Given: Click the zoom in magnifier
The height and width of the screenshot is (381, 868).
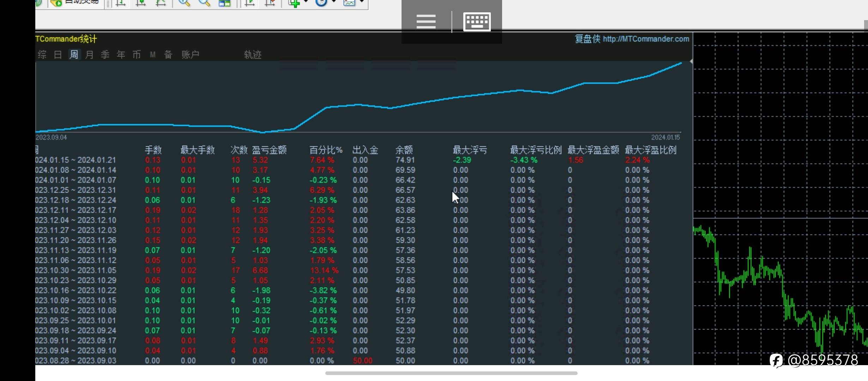Looking at the screenshot, I should 184,3.
